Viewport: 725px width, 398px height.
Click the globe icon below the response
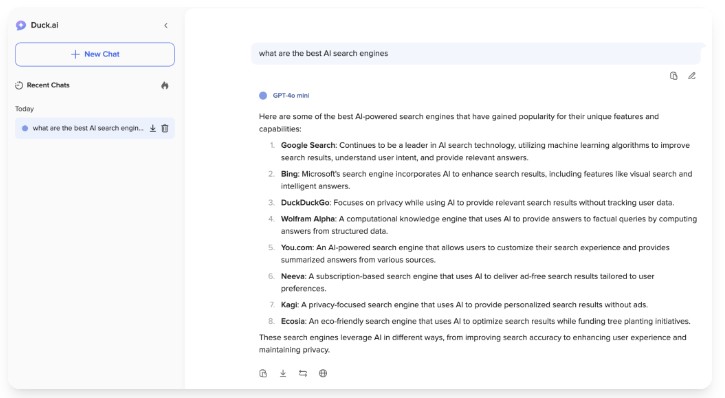[323, 373]
